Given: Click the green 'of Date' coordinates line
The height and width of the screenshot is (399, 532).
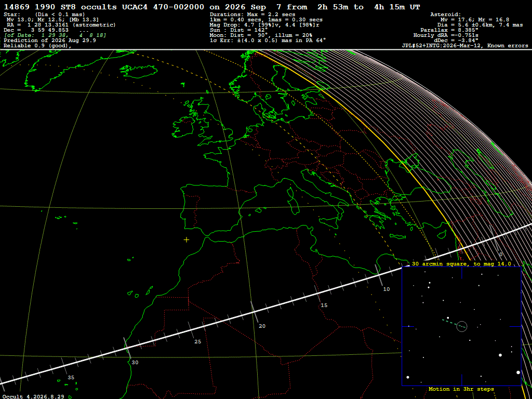Looking at the screenshot, I should click(55, 35).
